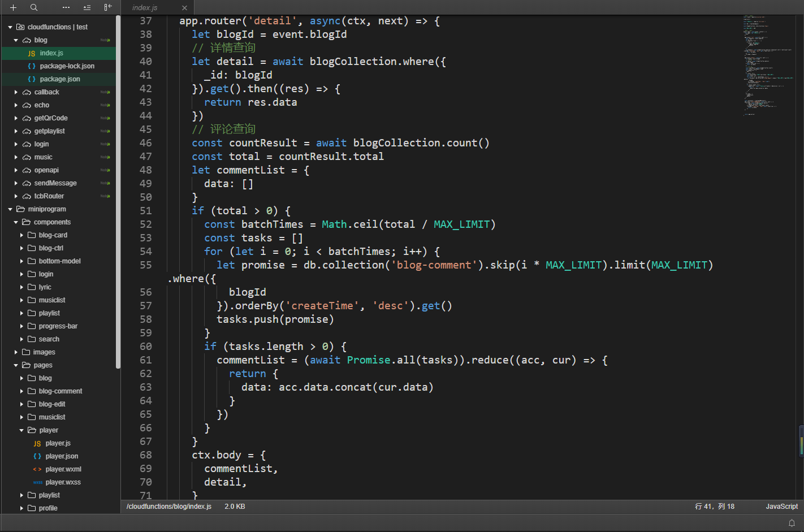804x532 pixels.
Task: Open the notification bell in the status bar
Action: click(792, 523)
